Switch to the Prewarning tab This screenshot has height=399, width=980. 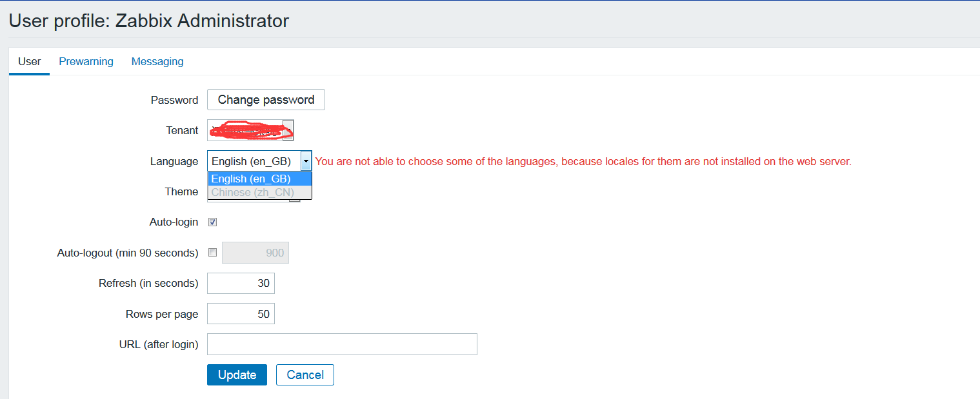pos(86,62)
